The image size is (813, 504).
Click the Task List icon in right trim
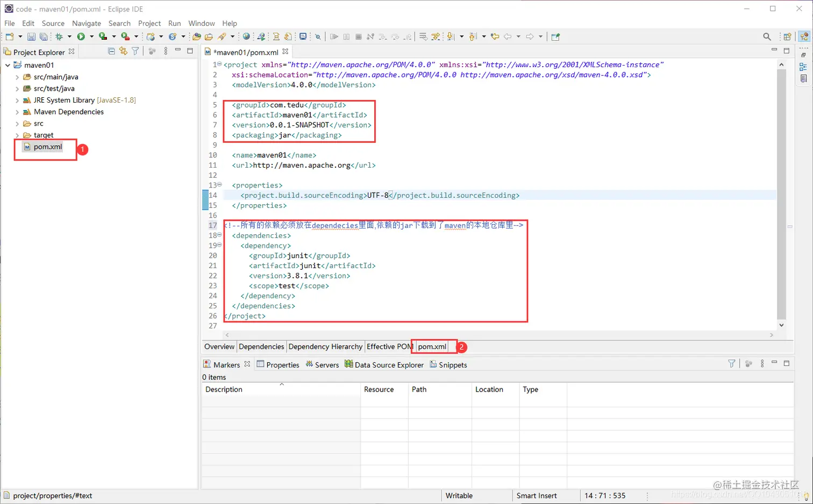[x=803, y=78]
